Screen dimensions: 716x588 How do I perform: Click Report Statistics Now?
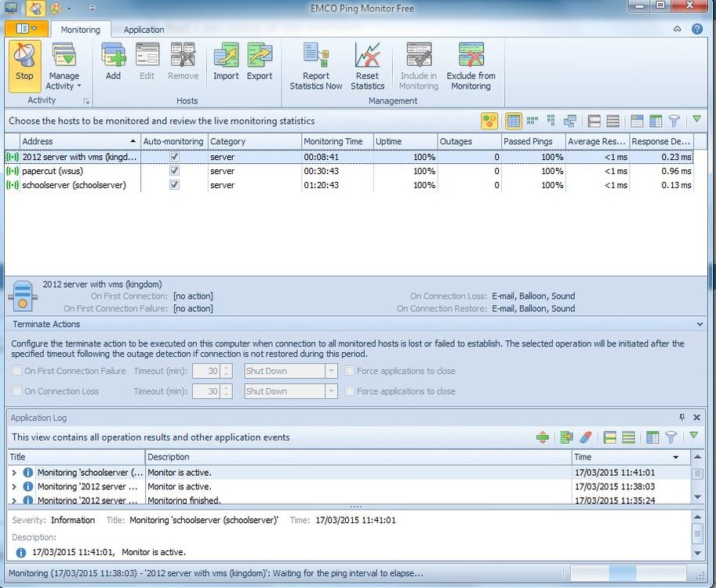click(316, 66)
